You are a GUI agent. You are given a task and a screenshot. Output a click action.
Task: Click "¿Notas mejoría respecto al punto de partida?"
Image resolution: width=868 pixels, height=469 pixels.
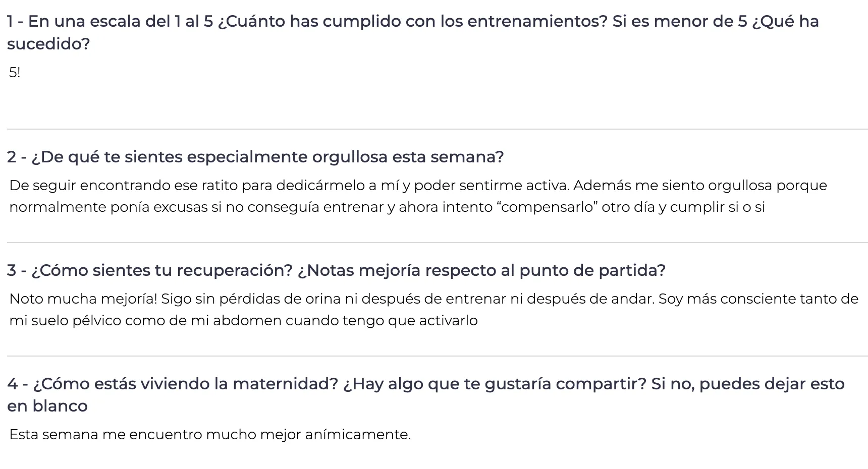pos(481,271)
